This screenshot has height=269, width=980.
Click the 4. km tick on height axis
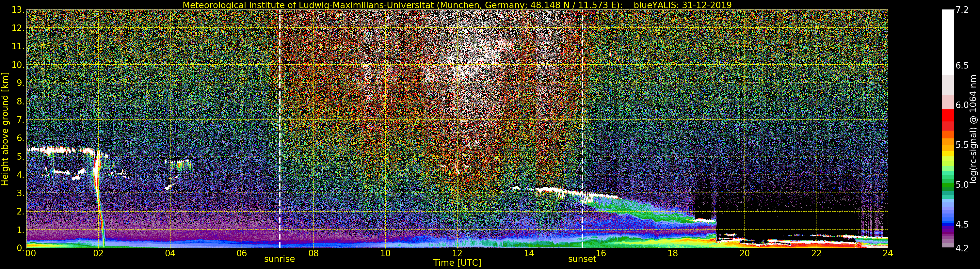tap(20, 175)
